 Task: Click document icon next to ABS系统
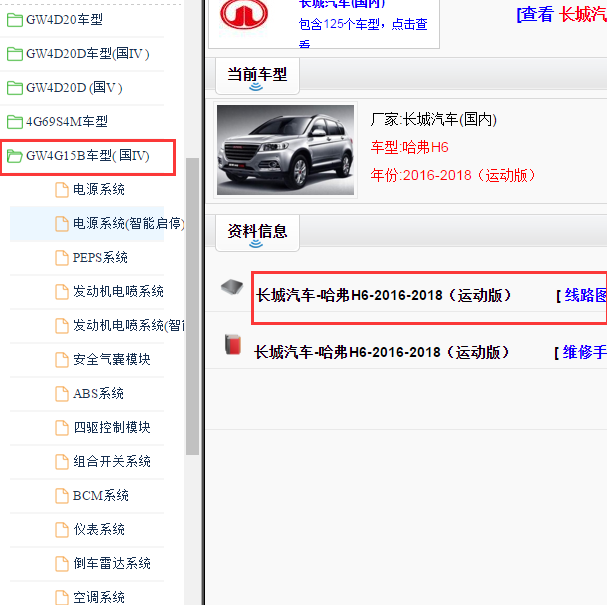[62, 394]
